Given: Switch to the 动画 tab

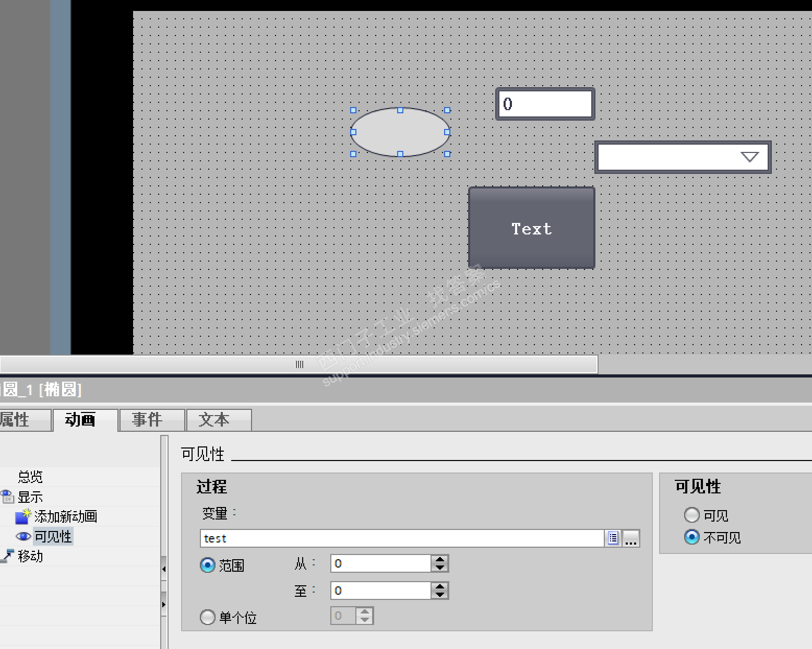Looking at the screenshot, I should tap(86, 420).
